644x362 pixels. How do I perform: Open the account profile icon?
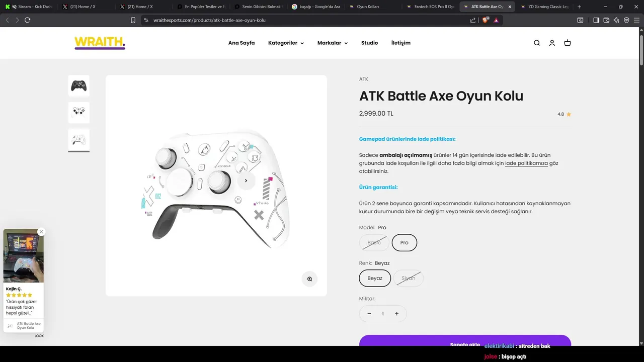click(552, 43)
